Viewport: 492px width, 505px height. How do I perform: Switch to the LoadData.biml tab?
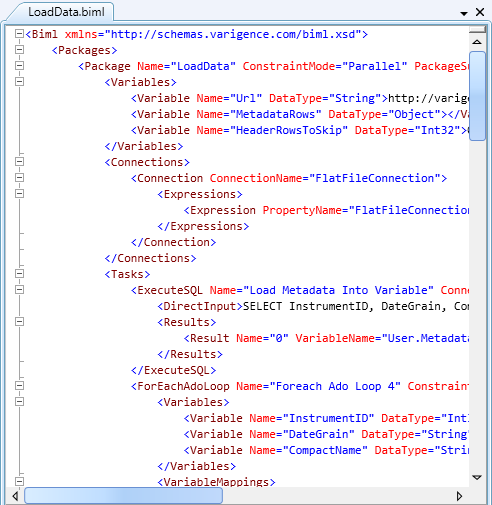66,12
